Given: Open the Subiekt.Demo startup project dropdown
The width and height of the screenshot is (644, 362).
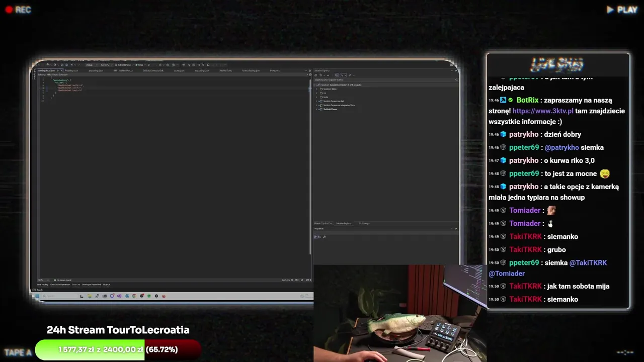Looking at the screenshot, I should (123, 65).
